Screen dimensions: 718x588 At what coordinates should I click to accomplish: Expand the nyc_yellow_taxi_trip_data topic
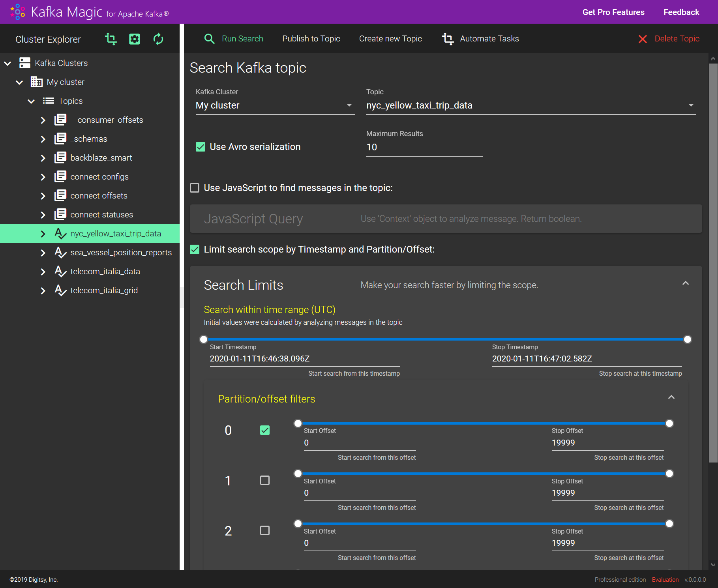(x=43, y=234)
